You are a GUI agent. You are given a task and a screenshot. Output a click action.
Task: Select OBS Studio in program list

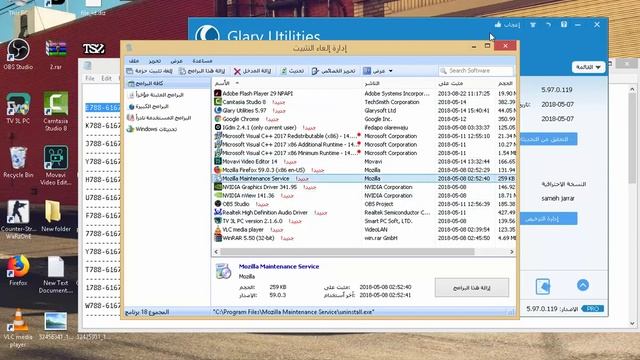point(364,204)
